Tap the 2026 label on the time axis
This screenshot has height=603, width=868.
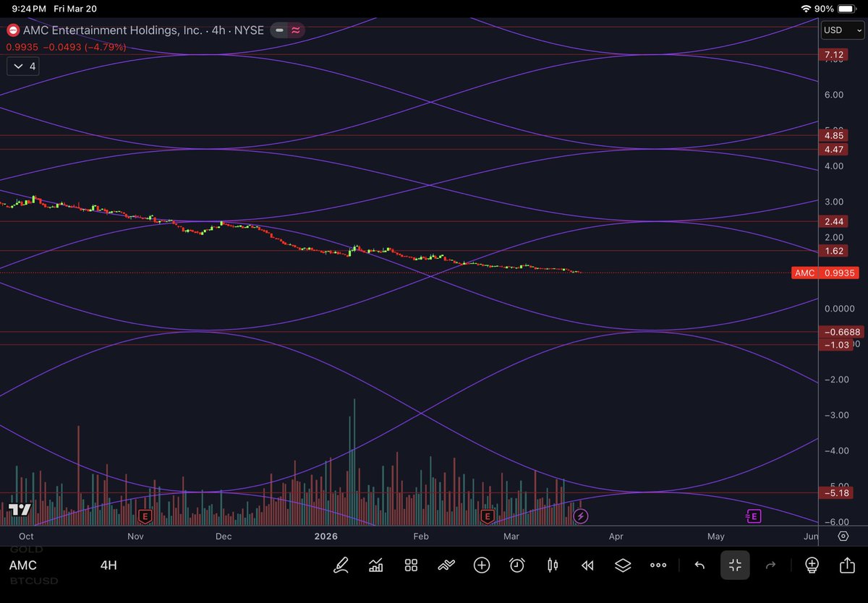pyautogui.click(x=326, y=536)
